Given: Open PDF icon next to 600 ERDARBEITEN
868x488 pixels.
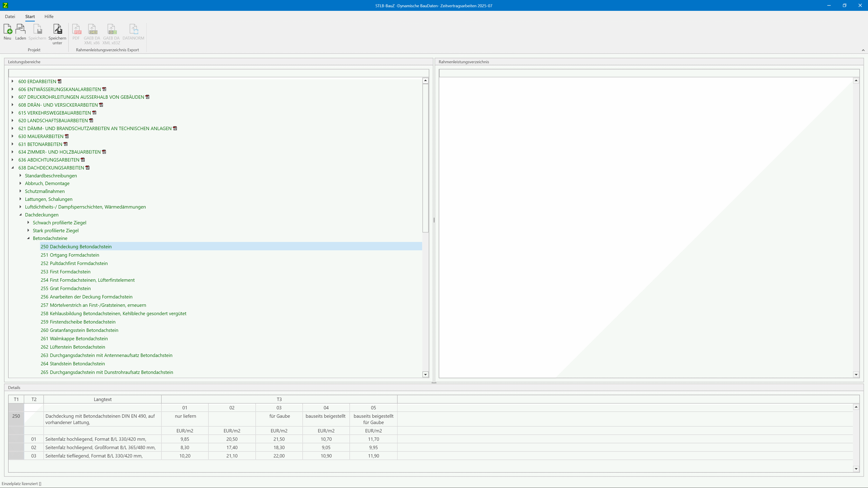Looking at the screenshot, I should point(60,82).
